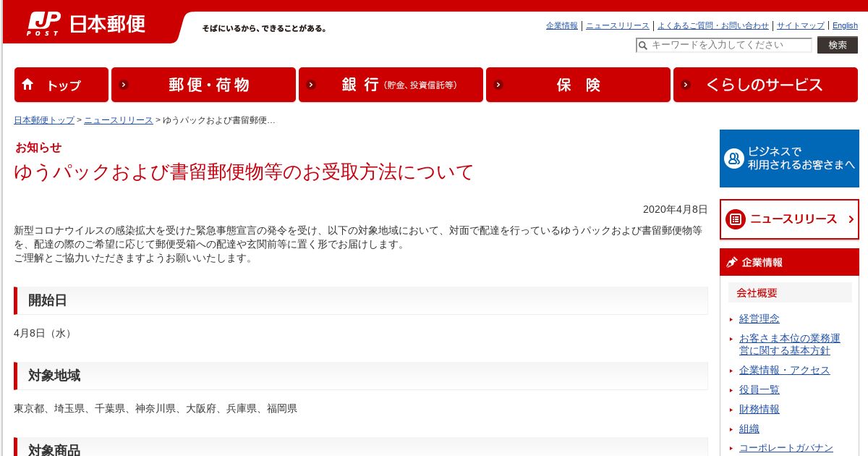Click the magnifier icon in search box
Screen dimensions: 868x456
coord(642,46)
